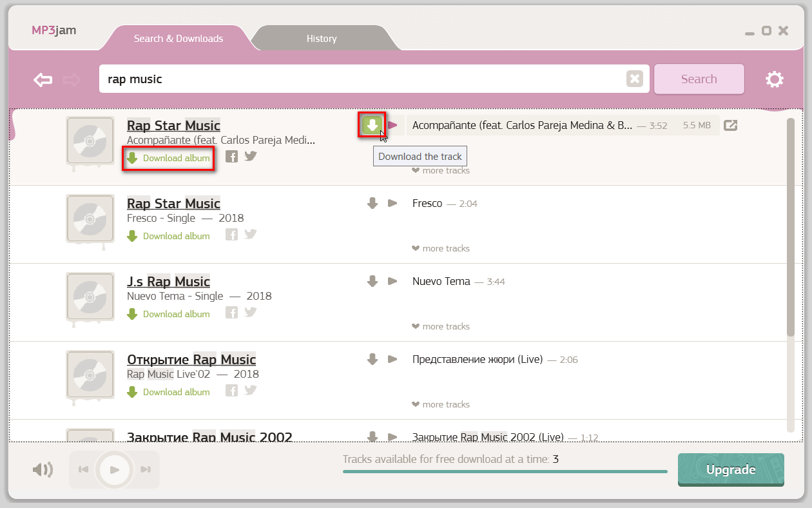The image size is (812, 508).
Task: Click in the rap music search field
Action: tap(361, 79)
